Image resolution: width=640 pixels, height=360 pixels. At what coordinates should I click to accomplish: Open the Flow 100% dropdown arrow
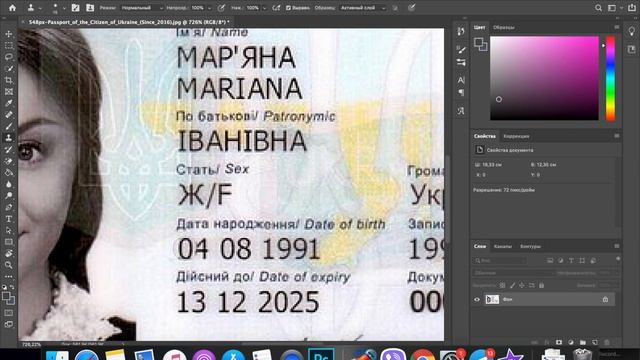tap(264, 8)
